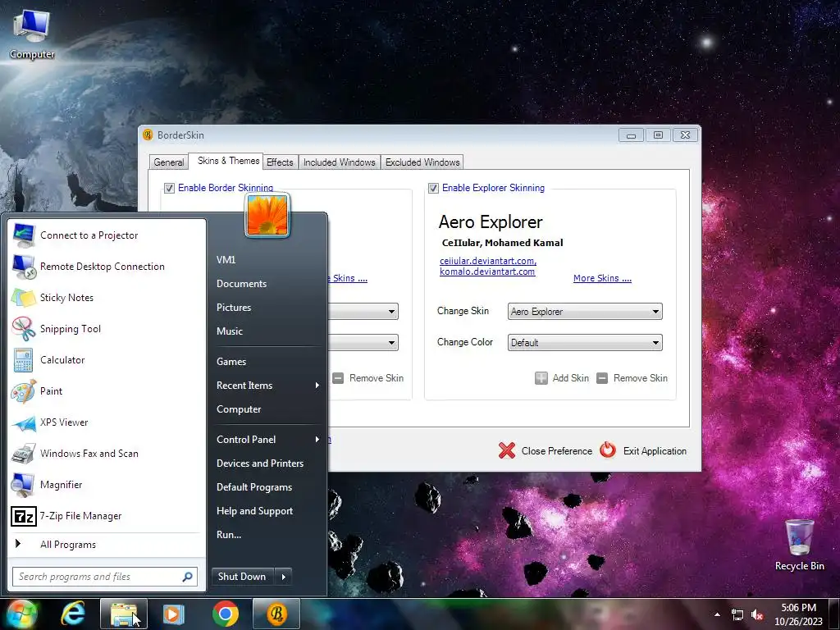
Task: Open lower border color dropdown arrow
Action: click(x=391, y=343)
